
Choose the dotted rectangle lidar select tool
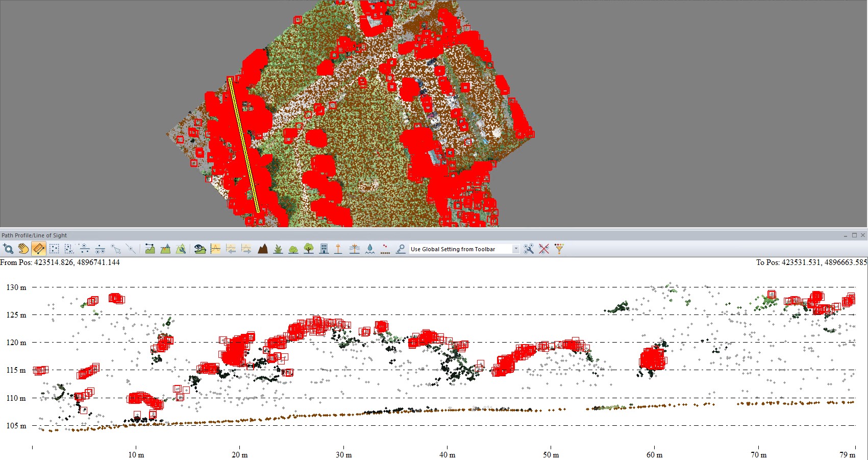(54, 249)
